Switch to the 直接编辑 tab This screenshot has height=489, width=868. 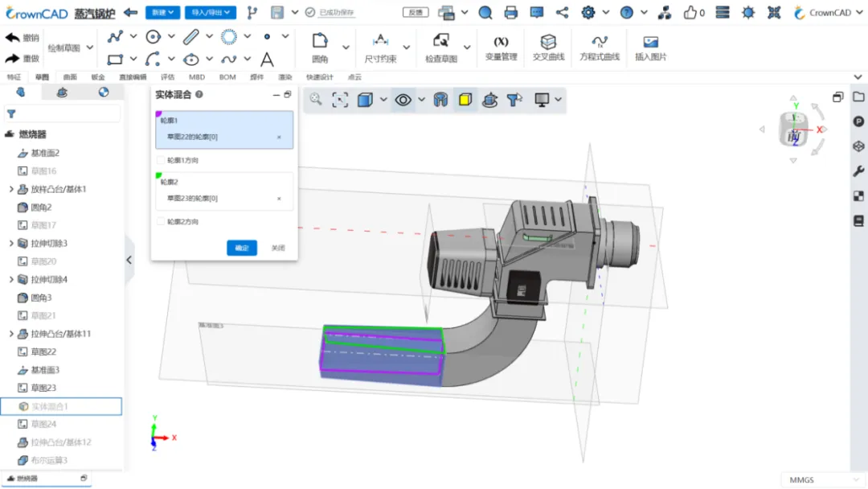pyautogui.click(x=133, y=77)
